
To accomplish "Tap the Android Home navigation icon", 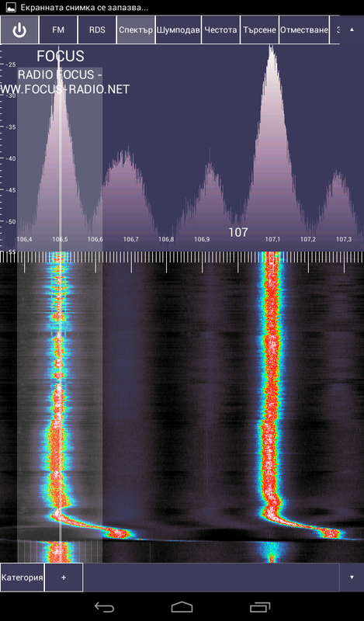I will pos(182,607).
